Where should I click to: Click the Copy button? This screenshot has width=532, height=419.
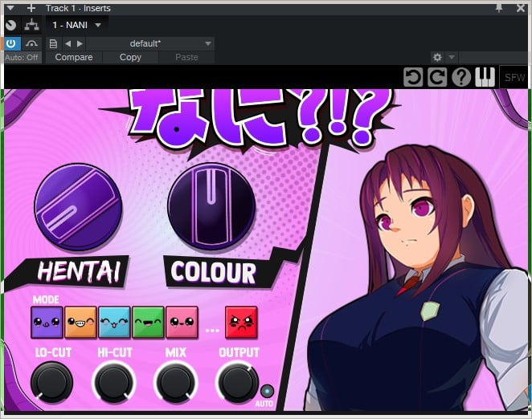pyautogui.click(x=130, y=57)
